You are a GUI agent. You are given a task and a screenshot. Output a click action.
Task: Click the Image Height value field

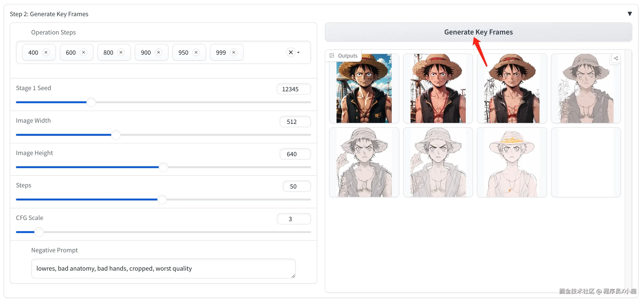click(x=295, y=154)
